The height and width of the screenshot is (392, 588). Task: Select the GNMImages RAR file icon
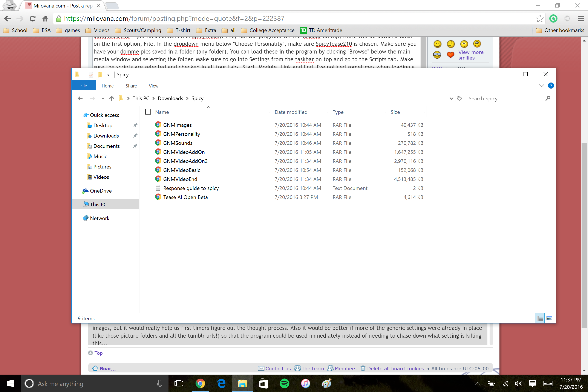click(x=158, y=125)
